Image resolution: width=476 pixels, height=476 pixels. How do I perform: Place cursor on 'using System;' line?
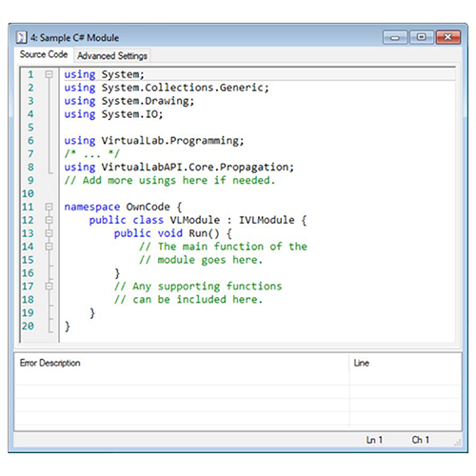pos(104,75)
